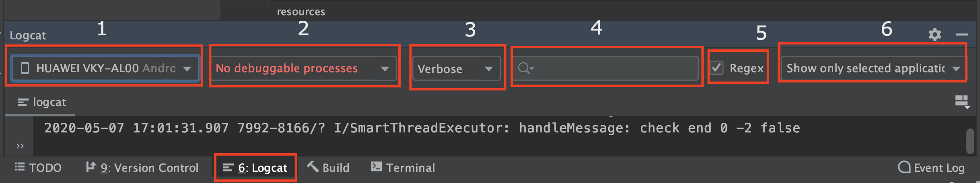The width and height of the screenshot is (980, 183).
Task: Select the logcat sub-tab
Action: point(41,102)
